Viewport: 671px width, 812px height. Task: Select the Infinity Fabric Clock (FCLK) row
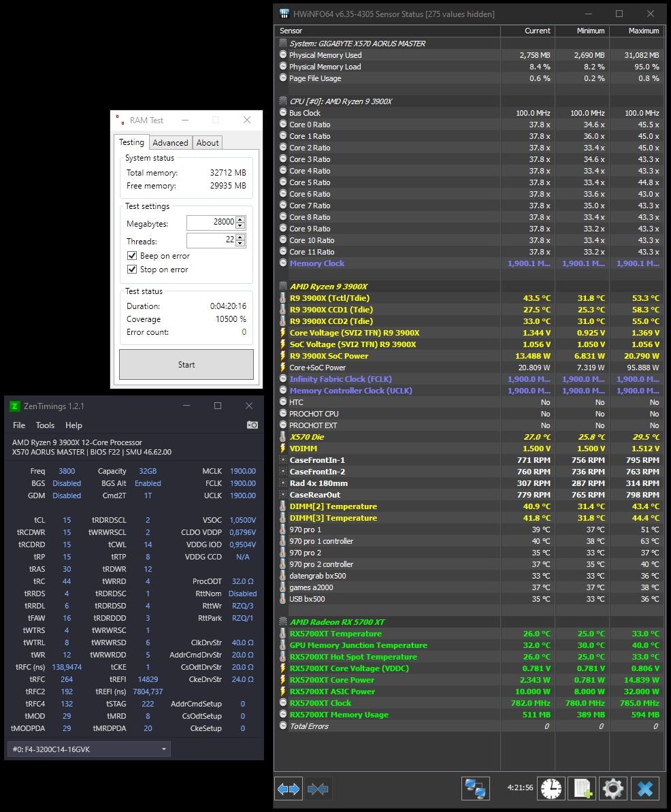[x=469, y=378]
